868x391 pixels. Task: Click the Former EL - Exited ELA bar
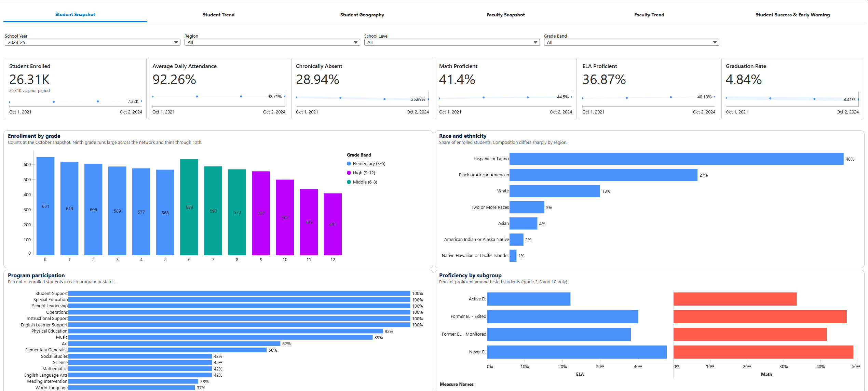click(562, 317)
